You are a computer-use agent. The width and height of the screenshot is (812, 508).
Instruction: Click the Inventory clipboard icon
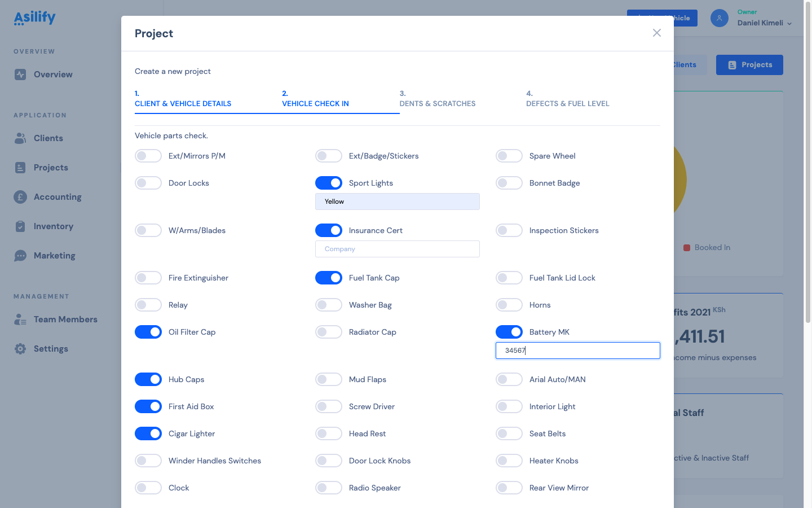[20, 226]
